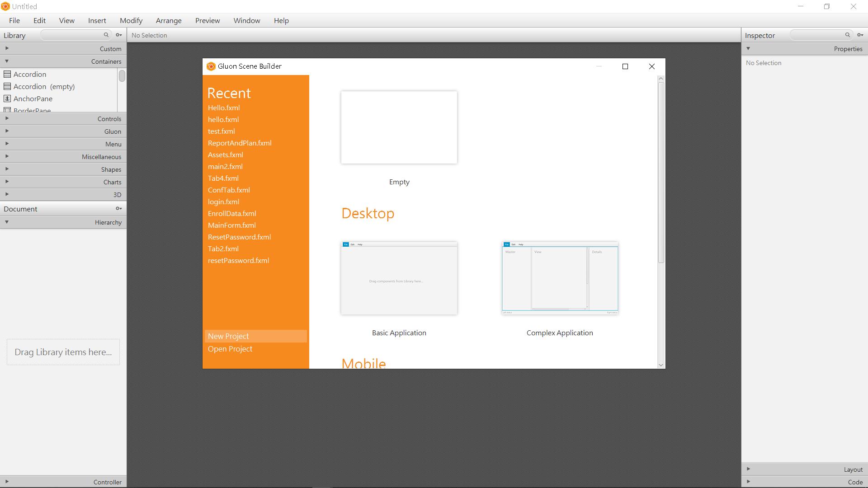Open the Help menu

(281, 20)
